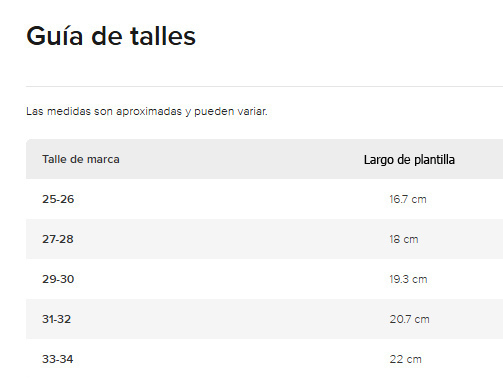This screenshot has width=503, height=386.
Task: Select the 16.7 cm measurement cell
Action: (408, 199)
